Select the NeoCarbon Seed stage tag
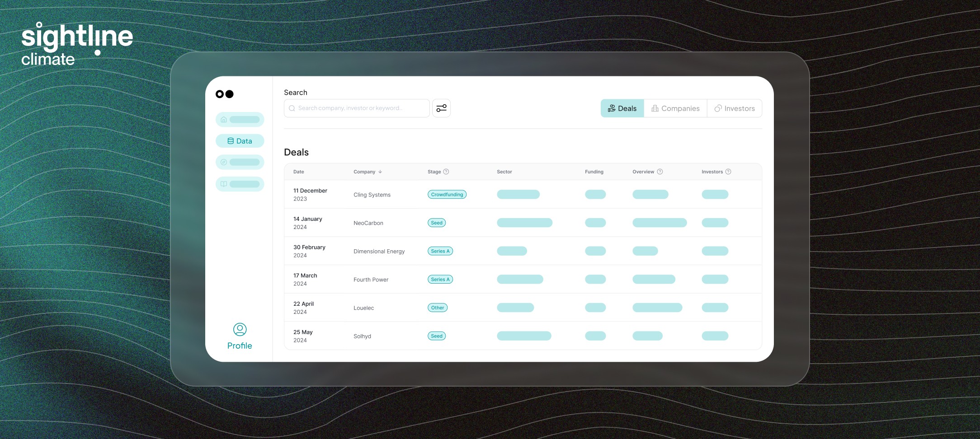 pyautogui.click(x=437, y=223)
